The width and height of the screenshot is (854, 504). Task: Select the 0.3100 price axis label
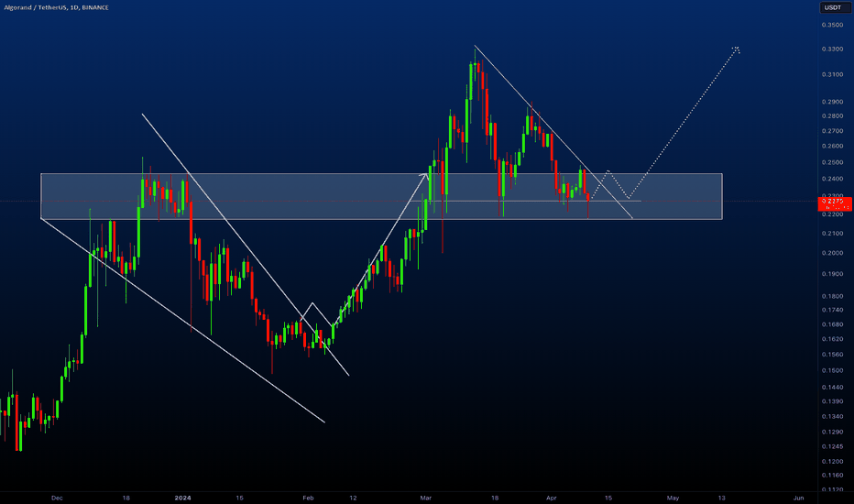(x=832, y=74)
